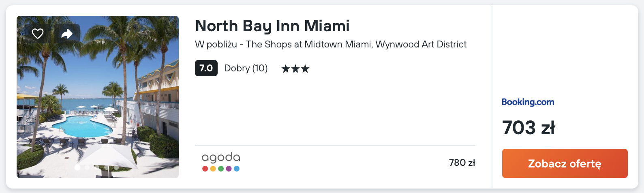644x193 pixels.
Task: Click "Wynwood Art District" location text
Action: point(421,44)
